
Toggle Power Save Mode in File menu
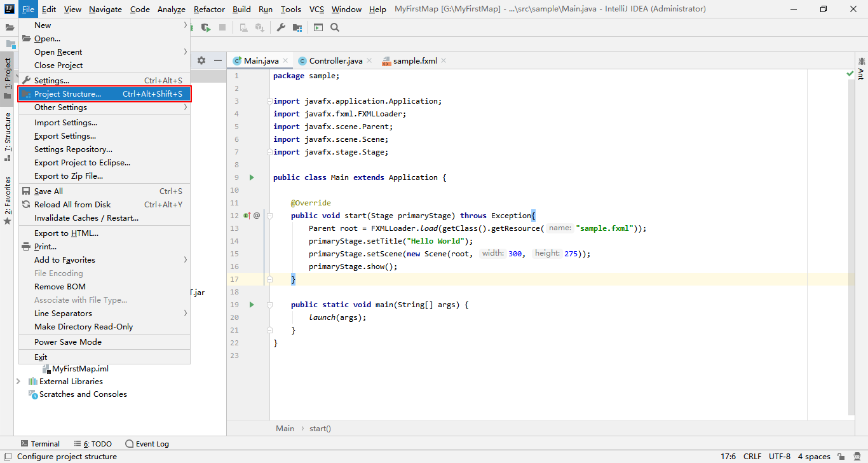[x=104, y=342]
